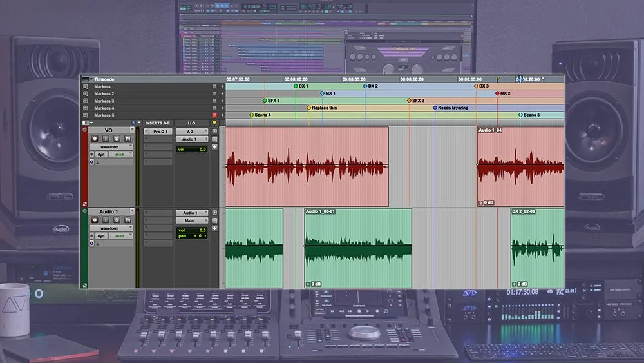Toggle input monitoring on Audio 1 track

tap(106, 220)
